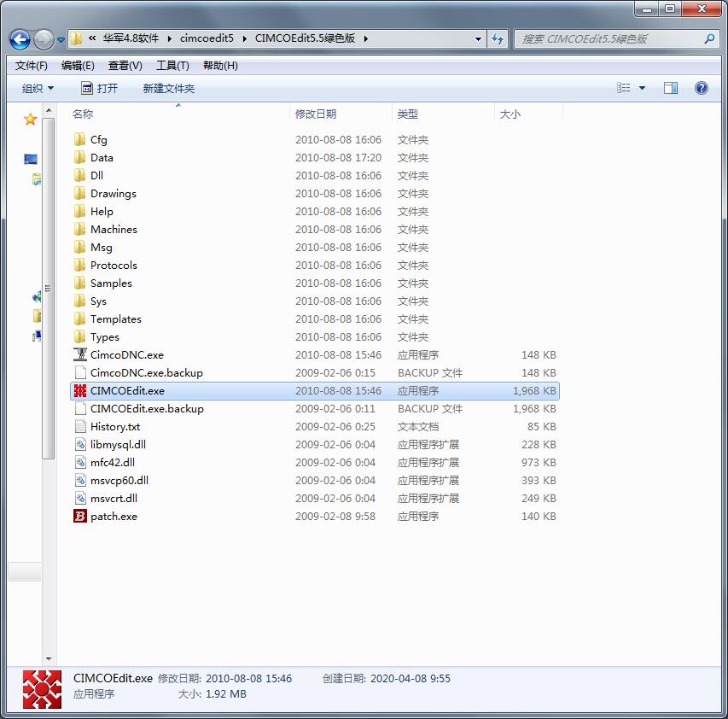Open the recent locations dropdown arrow
Image resolution: width=728 pixels, height=719 pixels.
click(61, 40)
